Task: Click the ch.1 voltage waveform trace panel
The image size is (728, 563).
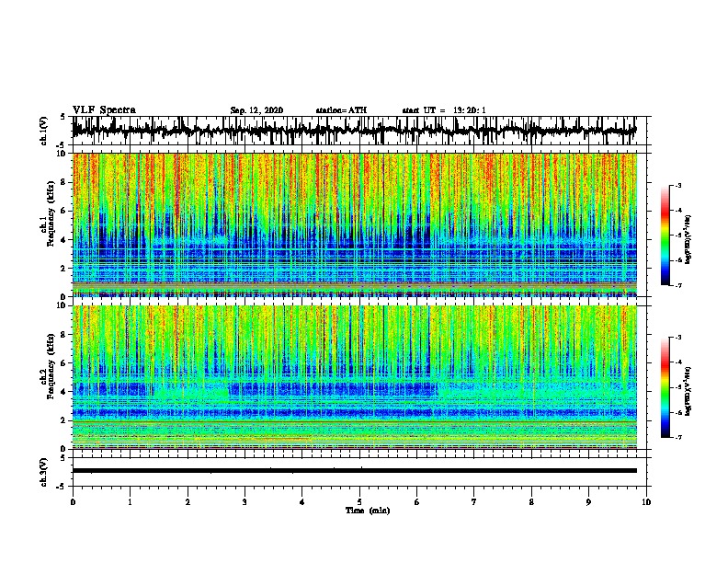Action: tap(359, 131)
